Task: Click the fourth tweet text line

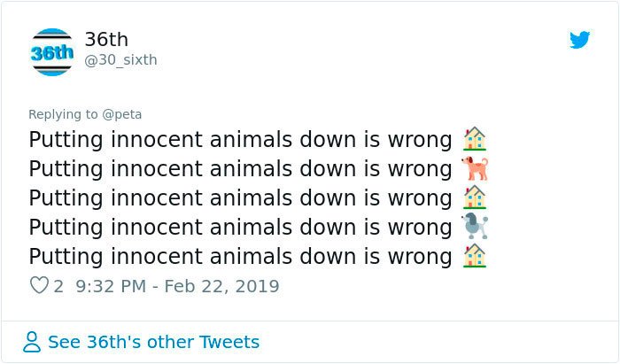Action: click(x=240, y=228)
